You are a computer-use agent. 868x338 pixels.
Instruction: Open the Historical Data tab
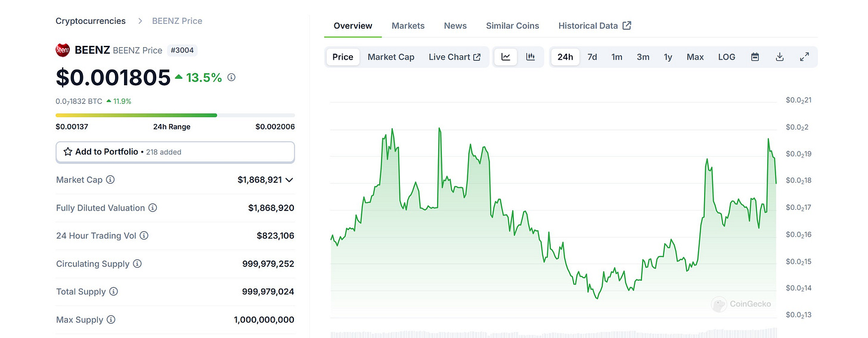(x=595, y=26)
